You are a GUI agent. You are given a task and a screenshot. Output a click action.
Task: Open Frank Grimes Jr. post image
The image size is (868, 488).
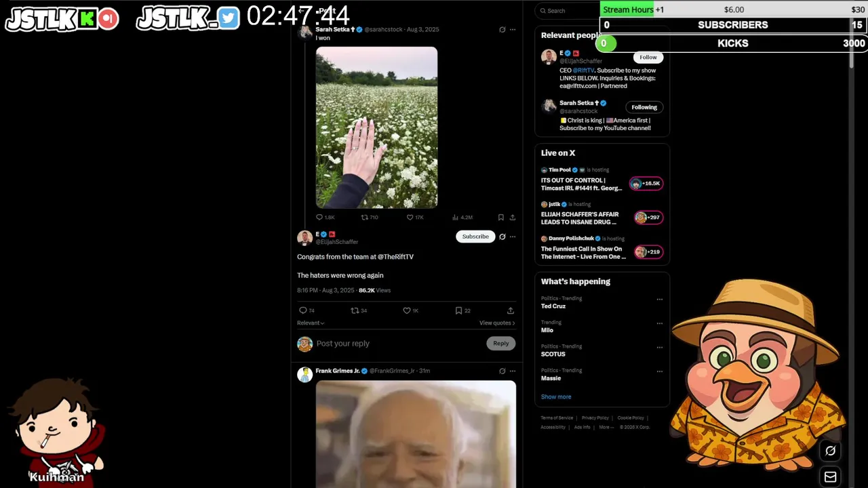(x=416, y=434)
